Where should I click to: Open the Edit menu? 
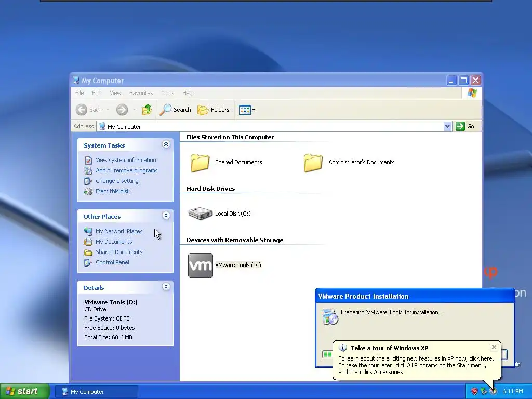coord(97,93)
